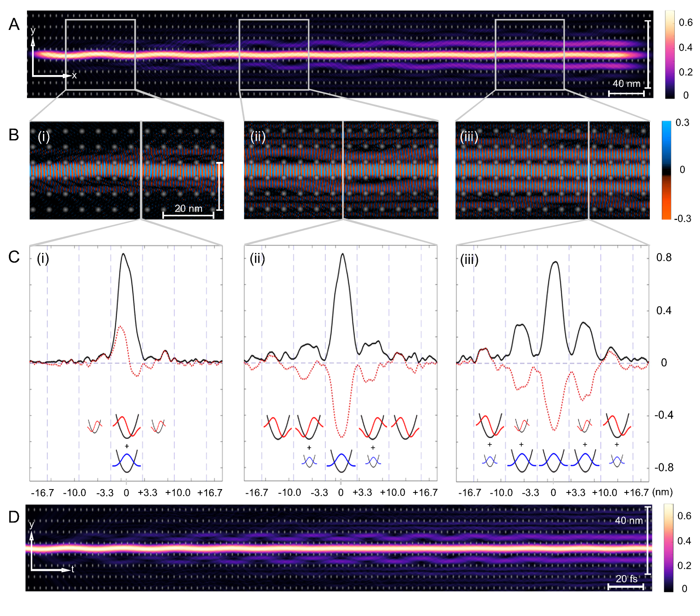Click the "t" axis label in panel D
The width and height of the screenshot is (700, 616).
point(72,569)
